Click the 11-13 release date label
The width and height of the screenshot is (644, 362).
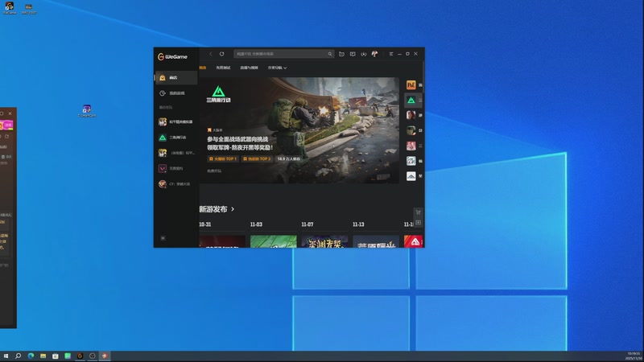pos(358,224)
